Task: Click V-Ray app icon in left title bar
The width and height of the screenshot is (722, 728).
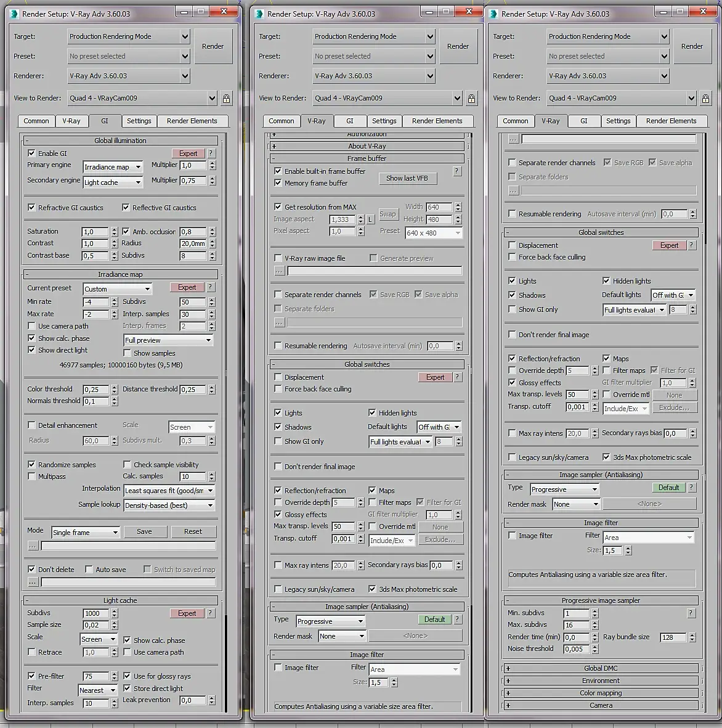Action: 15,14
